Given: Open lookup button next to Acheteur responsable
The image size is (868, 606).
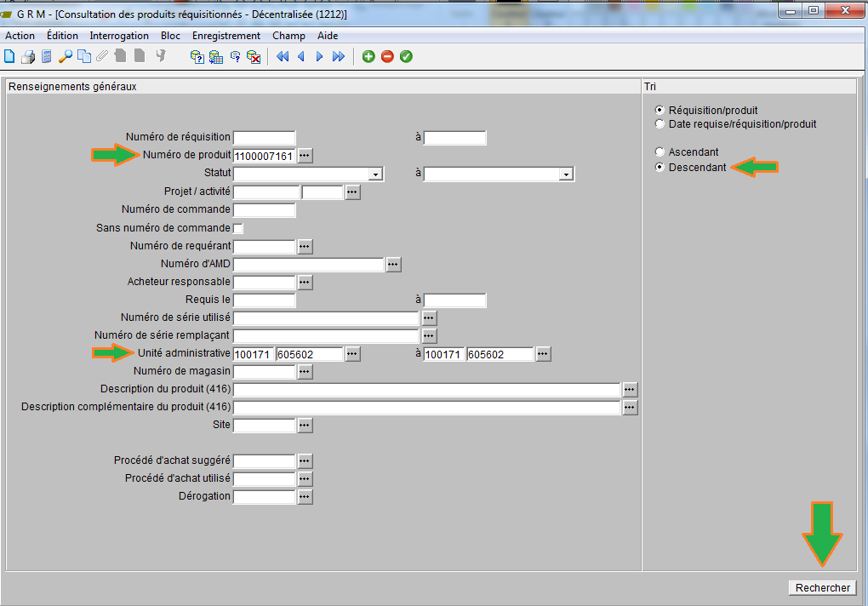Looking at the screenshot, I should click(305, 282).
